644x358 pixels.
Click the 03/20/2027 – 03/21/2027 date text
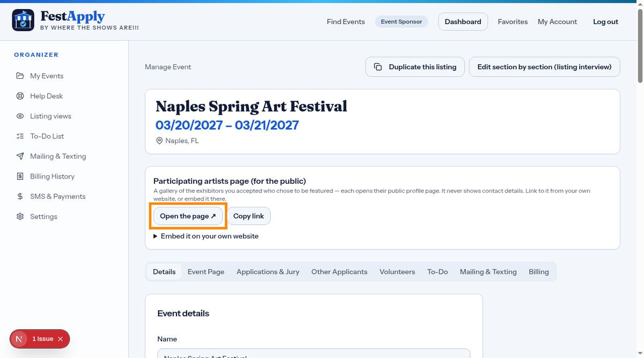click(x=227, y=125)
